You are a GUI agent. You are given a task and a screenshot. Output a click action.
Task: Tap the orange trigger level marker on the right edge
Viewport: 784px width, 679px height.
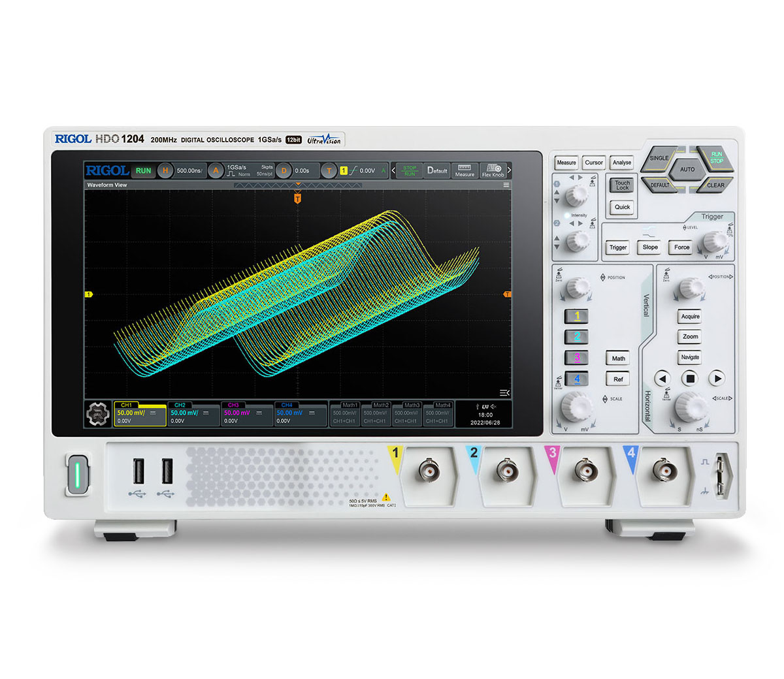[x=506, y=294]
